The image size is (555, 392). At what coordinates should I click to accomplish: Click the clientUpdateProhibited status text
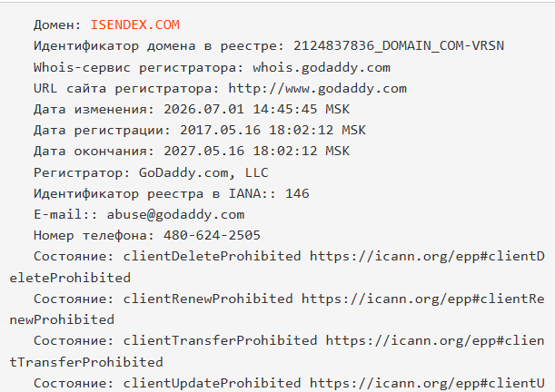click(212, 383)
